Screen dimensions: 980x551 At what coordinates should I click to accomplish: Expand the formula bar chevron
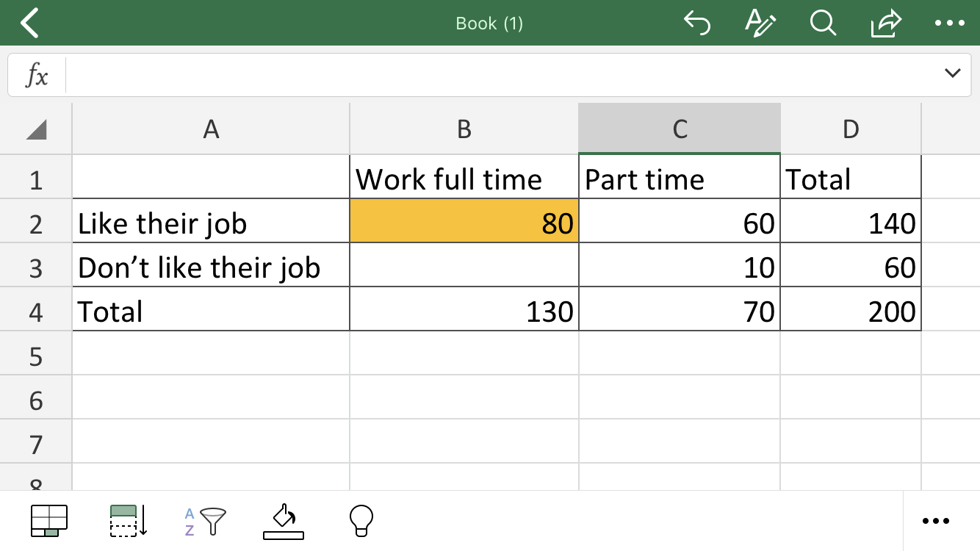(x=952, y=73)
